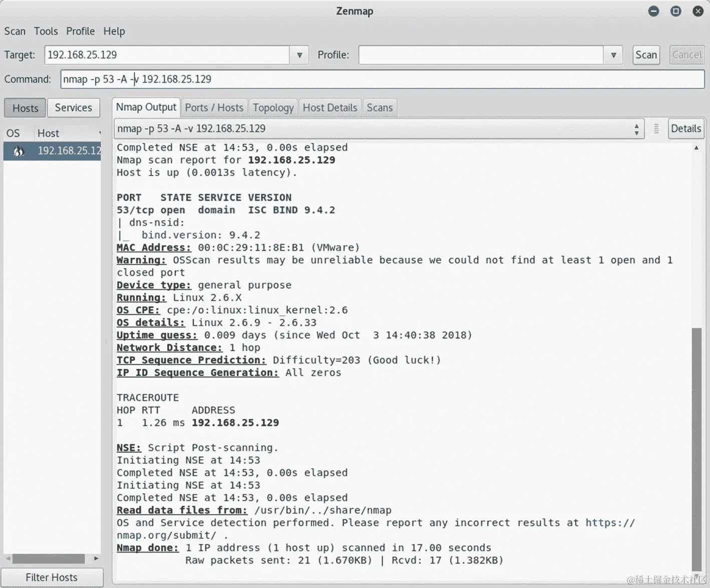Switch to the Topology tab
The width and height of the screenshot is (710, 588).
273,108
